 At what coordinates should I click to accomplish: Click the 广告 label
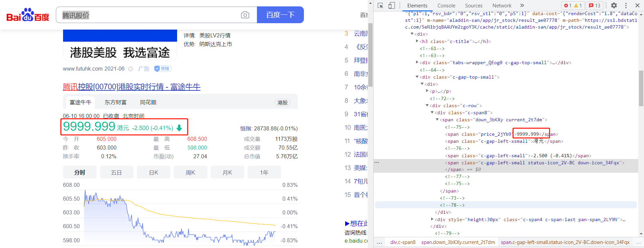tap(144, 69)
